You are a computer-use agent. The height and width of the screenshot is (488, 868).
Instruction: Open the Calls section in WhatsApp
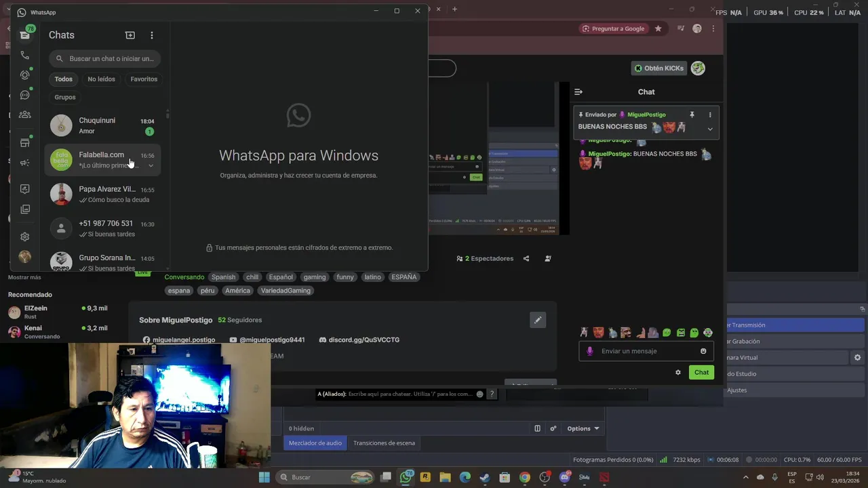click(25, 56)
